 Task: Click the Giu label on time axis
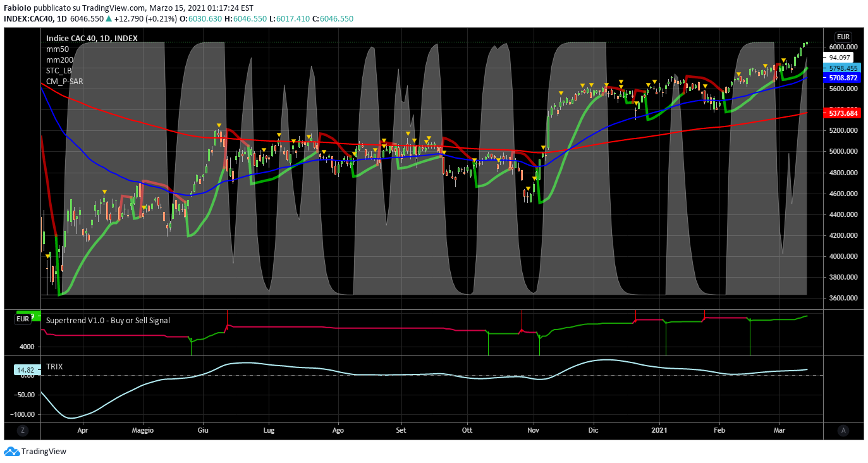point(203,430)
